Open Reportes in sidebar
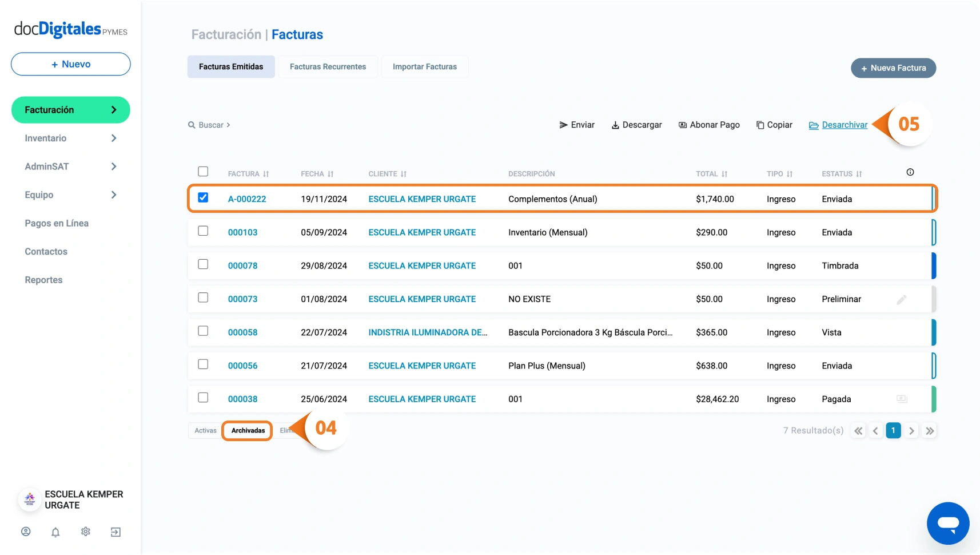The image size is (980, 555). (43, 280)
